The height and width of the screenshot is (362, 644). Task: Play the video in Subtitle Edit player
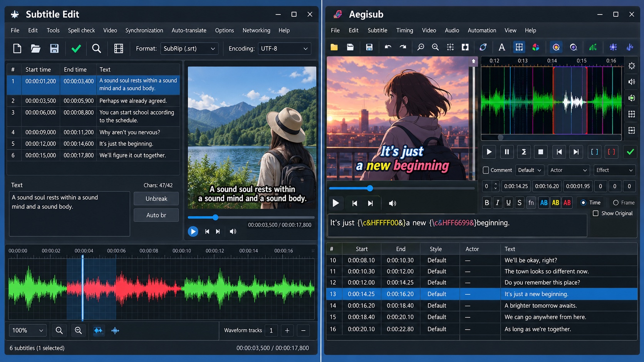193,232
